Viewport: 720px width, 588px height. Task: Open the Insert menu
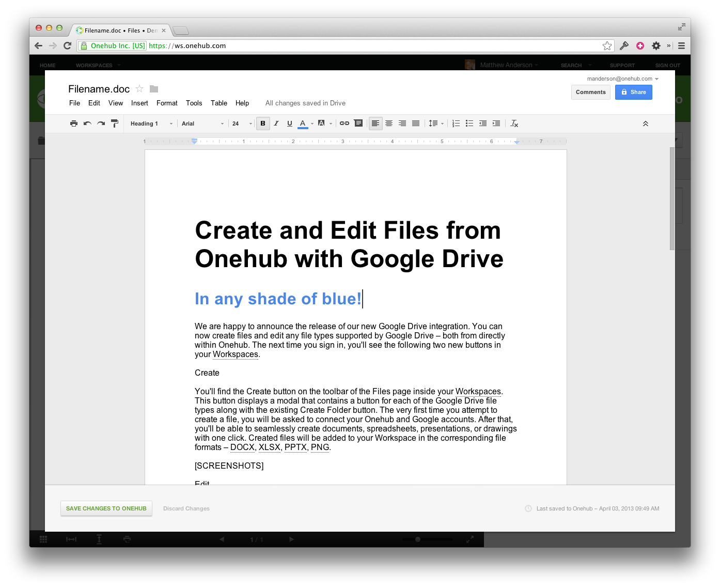coord(139,103)
